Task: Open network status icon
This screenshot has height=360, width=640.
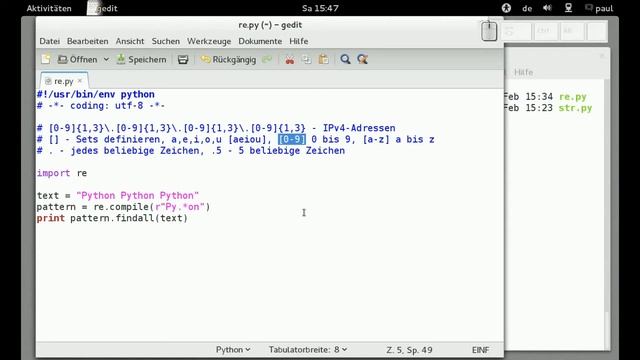Action: [568, 8]
